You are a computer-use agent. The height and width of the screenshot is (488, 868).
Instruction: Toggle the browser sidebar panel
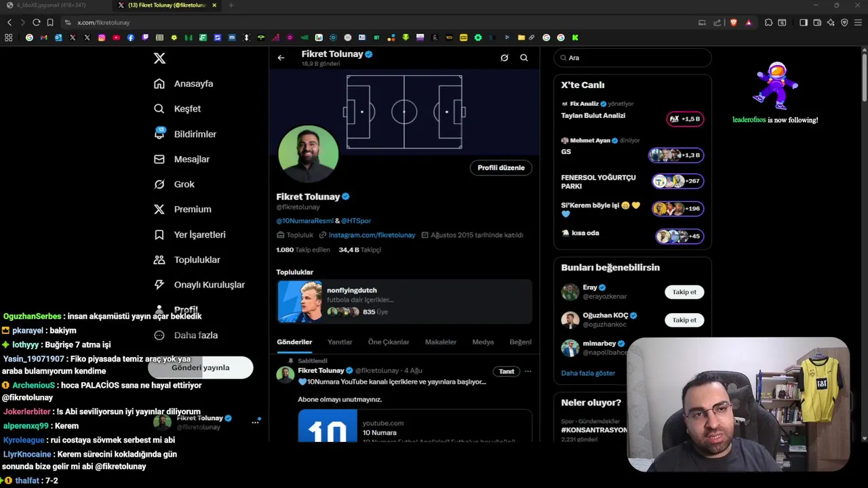click(x=804, y=22)
